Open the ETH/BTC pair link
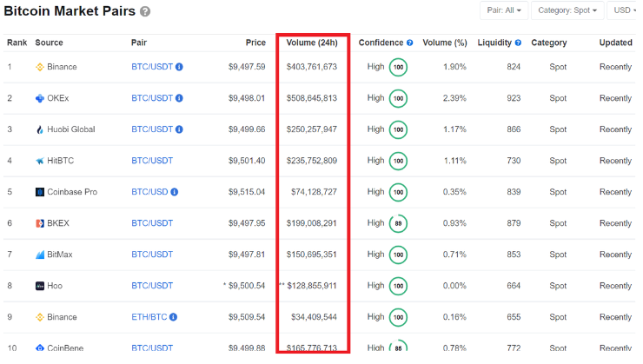This screenshot has height=364, width=643. 149,317
